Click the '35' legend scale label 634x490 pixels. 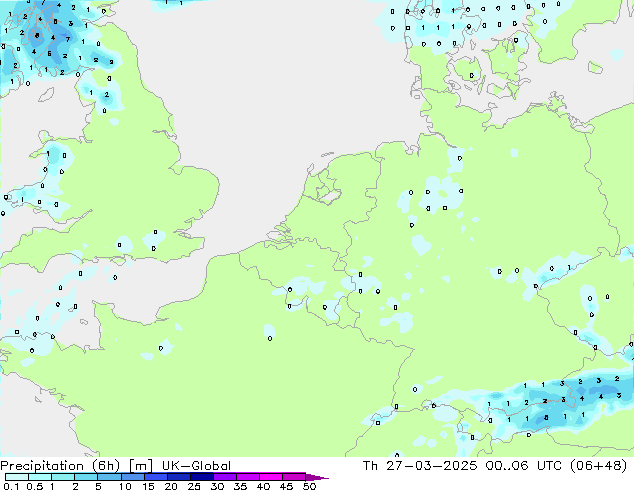coord(240,486)
